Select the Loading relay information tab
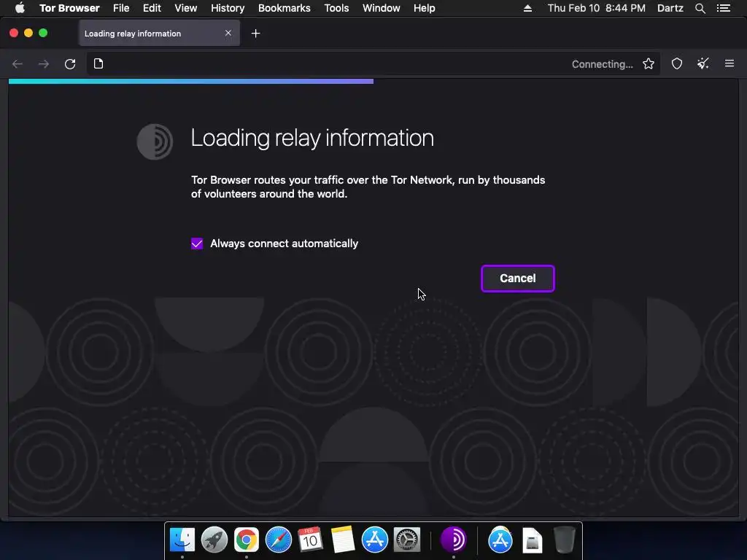The height and width of the screenshot is (560, 747). tap(159, 34)
